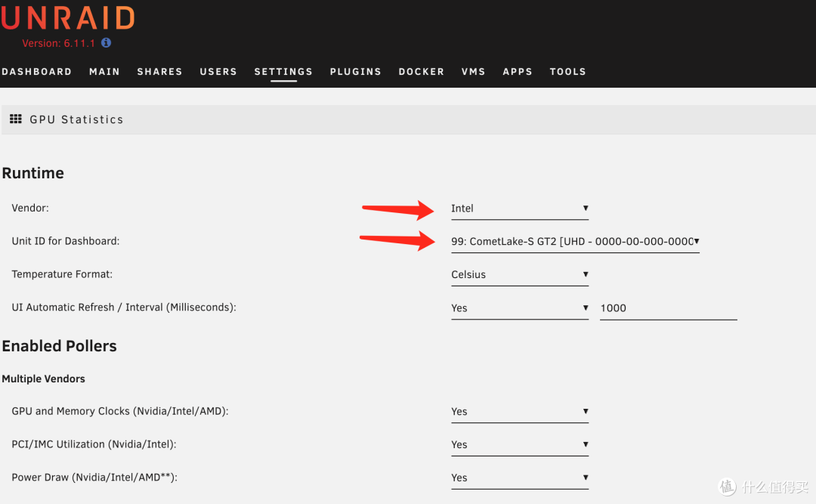This screenshot has height=504, width=816.
Task: Click the info icon beside Version 6.11.1
Action: [105, 43]
